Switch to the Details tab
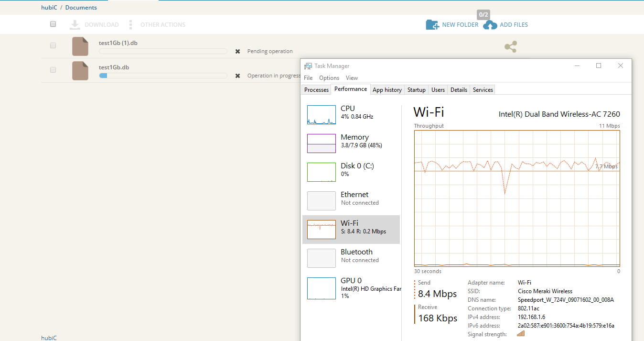The image size is (644, 341). (x=459, y=90)
